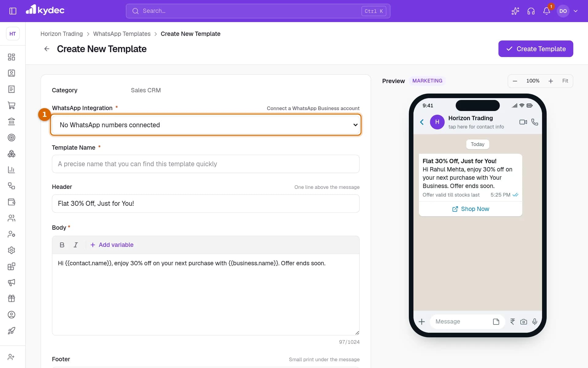Focus the top Search field
This screenshot has height=368, width=588.
(x=258, y=11)
